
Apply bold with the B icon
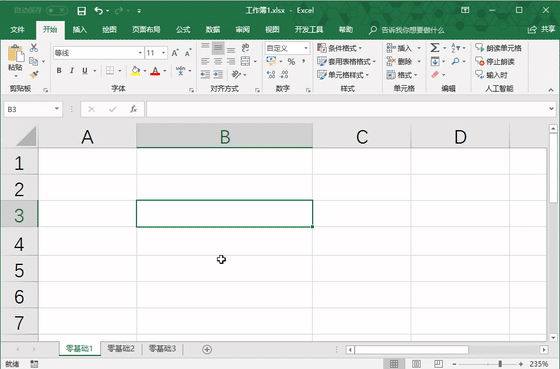(x=59, y=71)
